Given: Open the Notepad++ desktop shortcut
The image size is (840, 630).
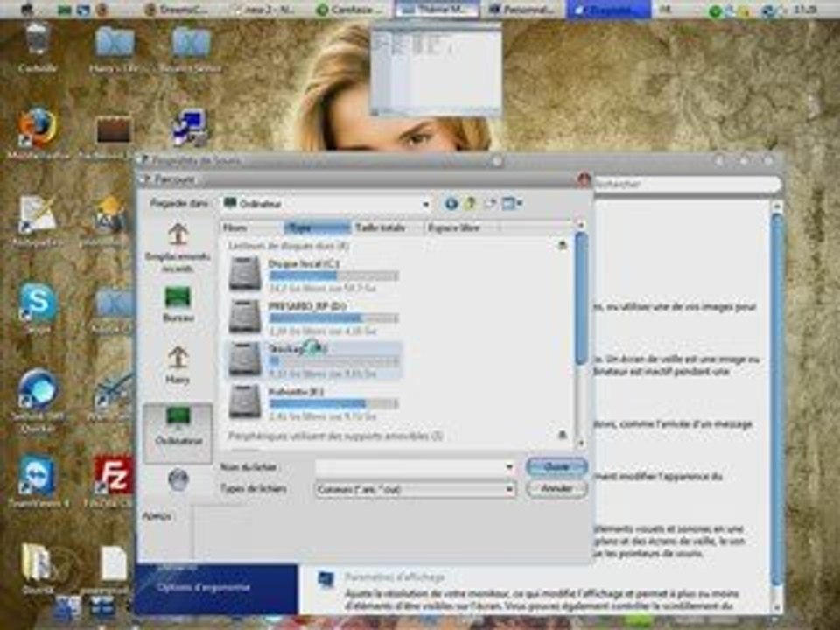Looking at the screenshot, I should 37,220.
